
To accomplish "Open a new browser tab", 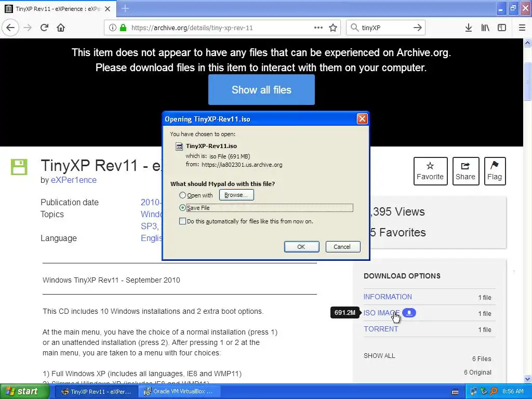I will pos(125,8).
